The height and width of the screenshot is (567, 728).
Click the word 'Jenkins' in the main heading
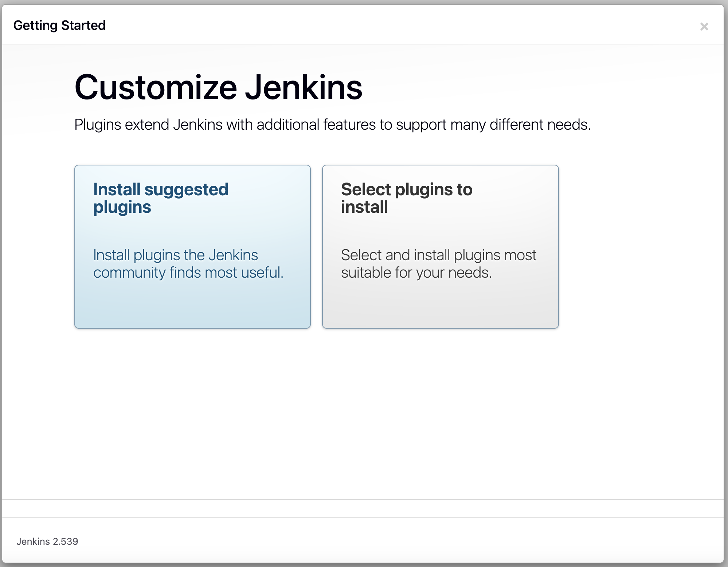tap(304, 87)
